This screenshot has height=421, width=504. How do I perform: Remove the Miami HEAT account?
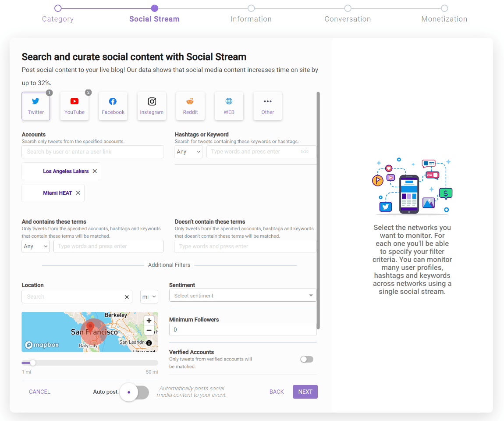tap(78, 193)
